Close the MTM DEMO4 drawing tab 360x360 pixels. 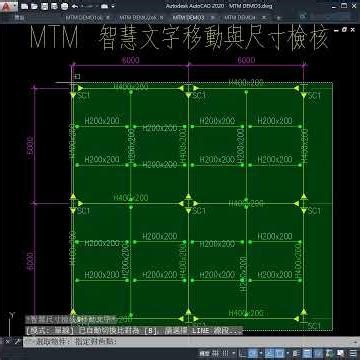[x=264, y=17]
